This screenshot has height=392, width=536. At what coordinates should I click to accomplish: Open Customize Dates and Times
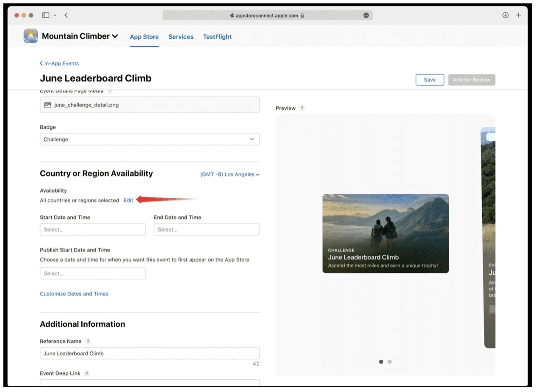click(x=74, y=293)
